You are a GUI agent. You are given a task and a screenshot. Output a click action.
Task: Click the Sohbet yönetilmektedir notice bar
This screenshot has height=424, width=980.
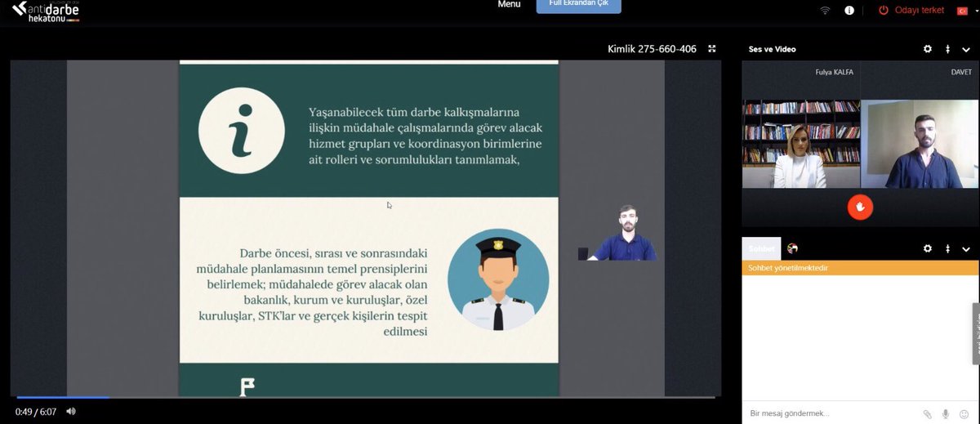tap(860, 268)
